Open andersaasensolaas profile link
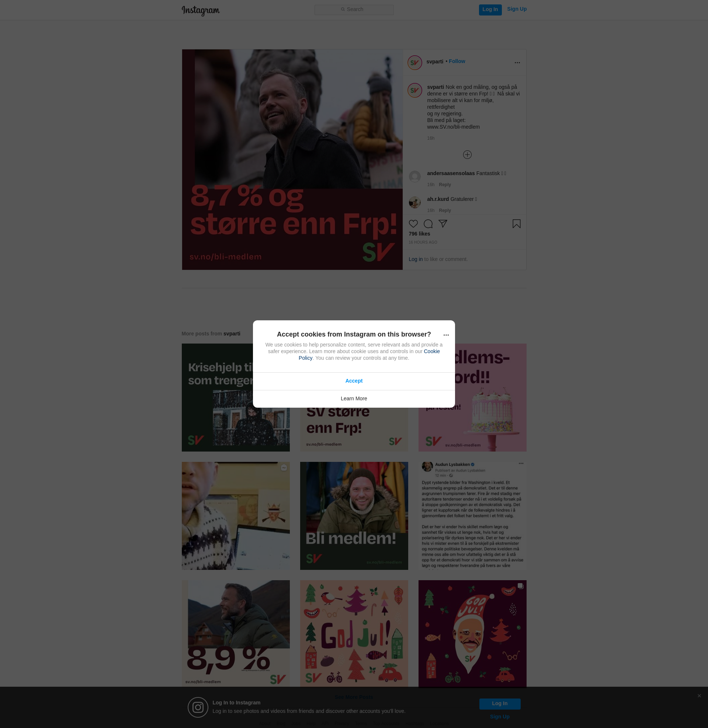The width and height of the screenshot is (708, 728). click(x=451, y=174)
